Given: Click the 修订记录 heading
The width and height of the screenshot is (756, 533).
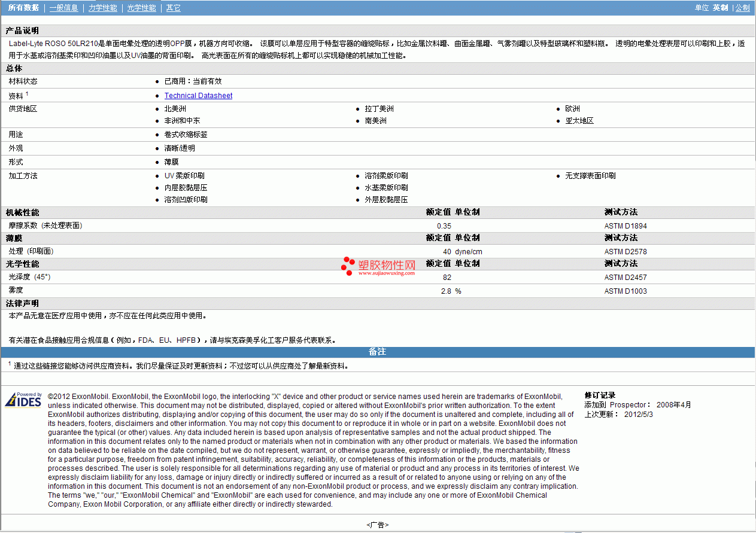Looking at the screenshot, I should (600, 395).
